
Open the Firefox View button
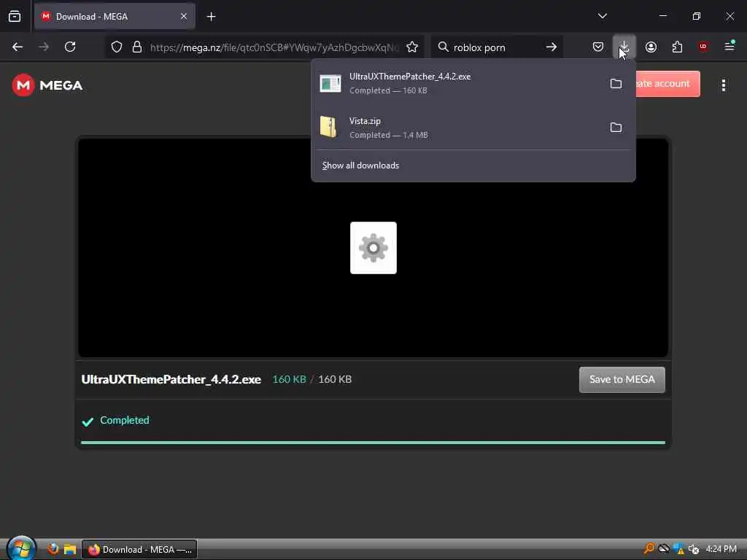15,17
